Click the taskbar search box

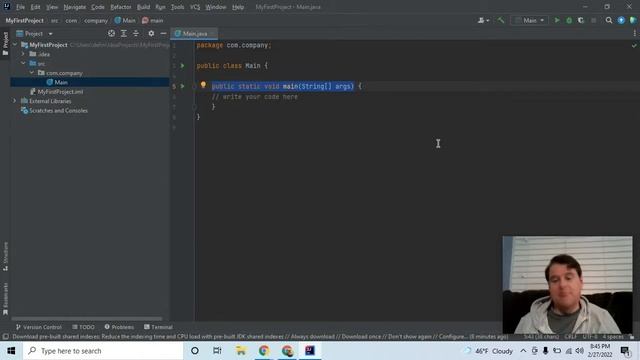pyautogui.click(x=103, y=351)
